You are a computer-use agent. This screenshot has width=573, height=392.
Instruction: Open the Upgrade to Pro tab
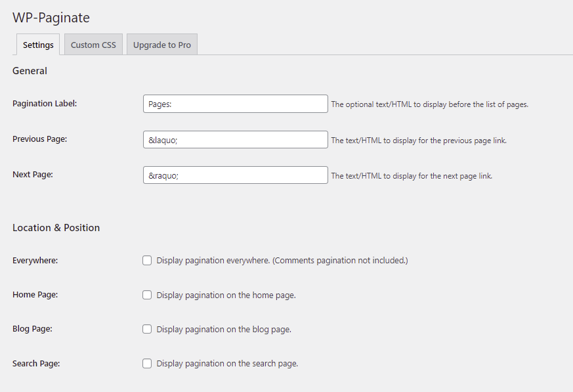tap(161, 44)
